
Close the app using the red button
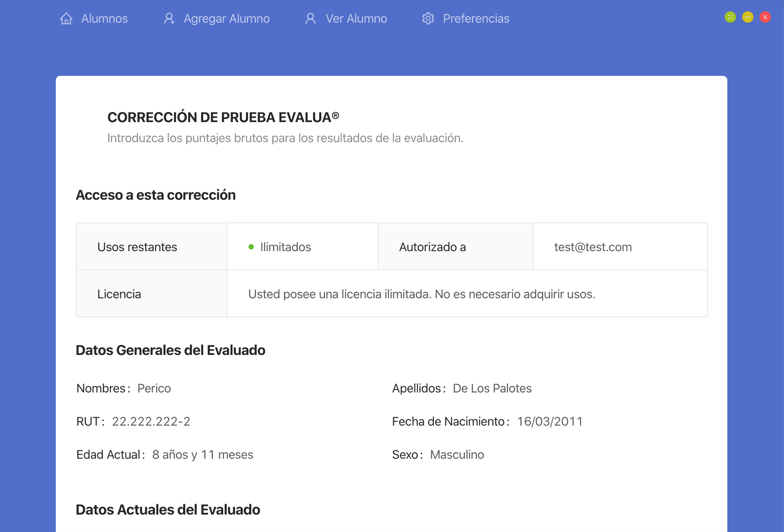(765, 17)
